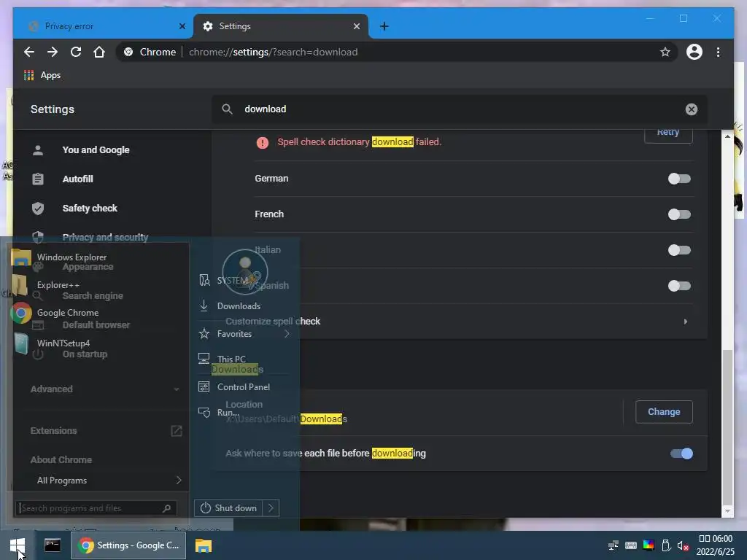Toggle Italian spell check

679,250
